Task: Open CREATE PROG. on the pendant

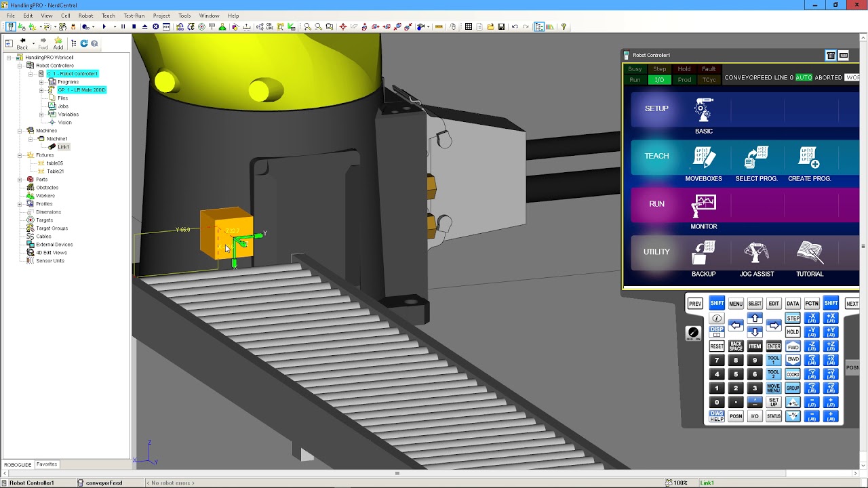Action: coord(810,157)
